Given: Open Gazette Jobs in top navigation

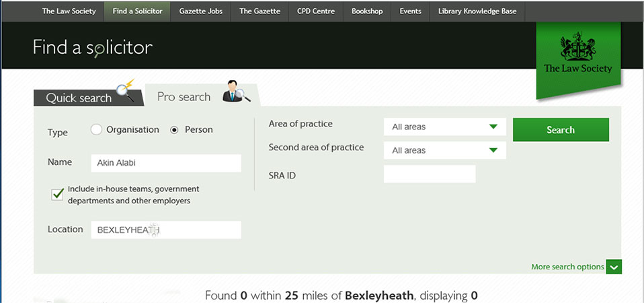Looking at the screenshot, I should coord(201,11).
